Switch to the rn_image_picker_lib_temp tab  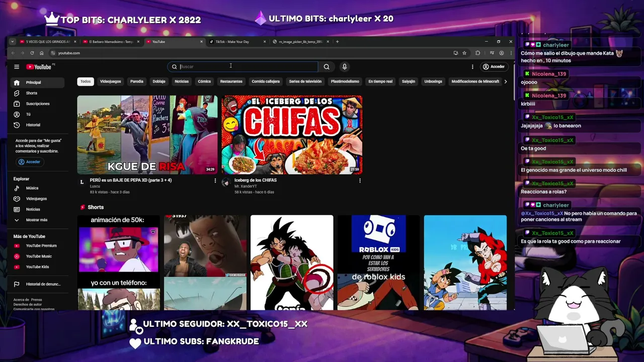click(x=301, y=42)
